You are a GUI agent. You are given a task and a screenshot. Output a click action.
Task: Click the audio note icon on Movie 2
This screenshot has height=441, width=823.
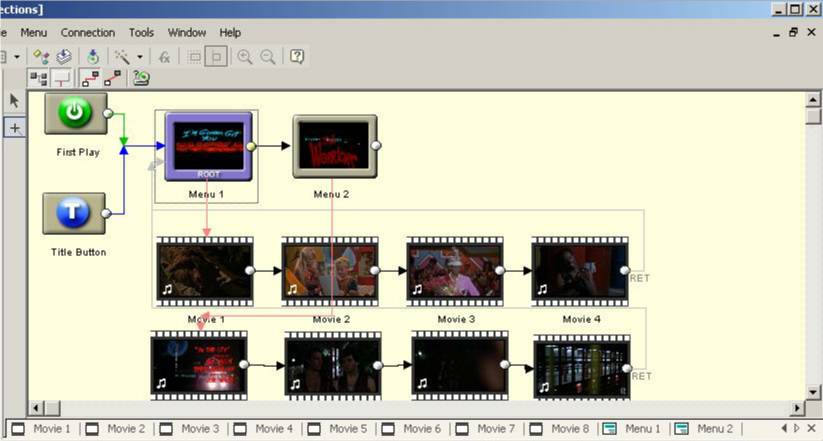(292, 289)
